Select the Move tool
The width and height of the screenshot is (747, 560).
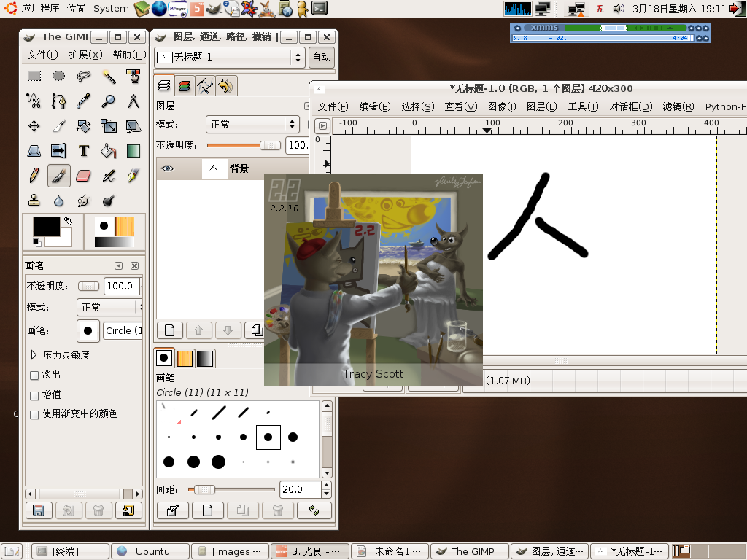pyautogui.click(x=34, y=125)
